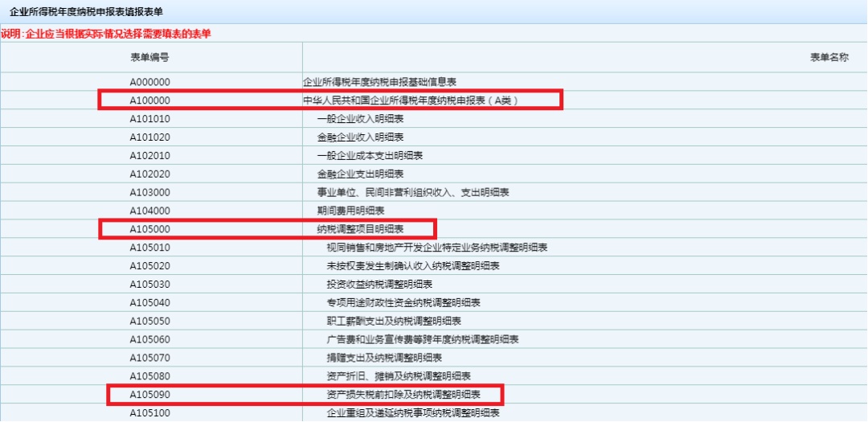This screenshot has width=868, height=422.
Task: Select form A000000 basic information row
Action: click(x=434, y=82)
